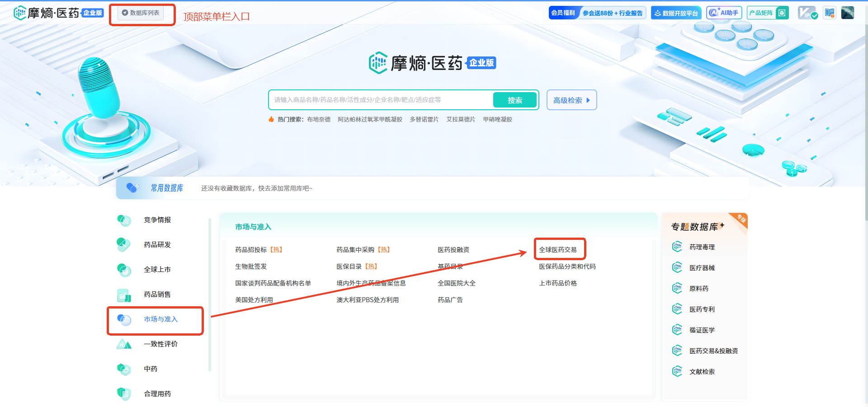Switch to the 竞争情报 sidebar tab
868x407 pixels.
157,220
